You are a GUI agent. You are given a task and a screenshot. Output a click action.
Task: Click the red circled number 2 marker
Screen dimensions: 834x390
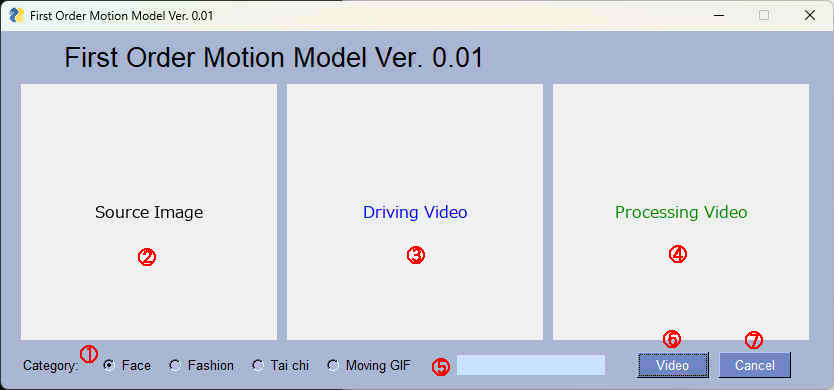147,257
